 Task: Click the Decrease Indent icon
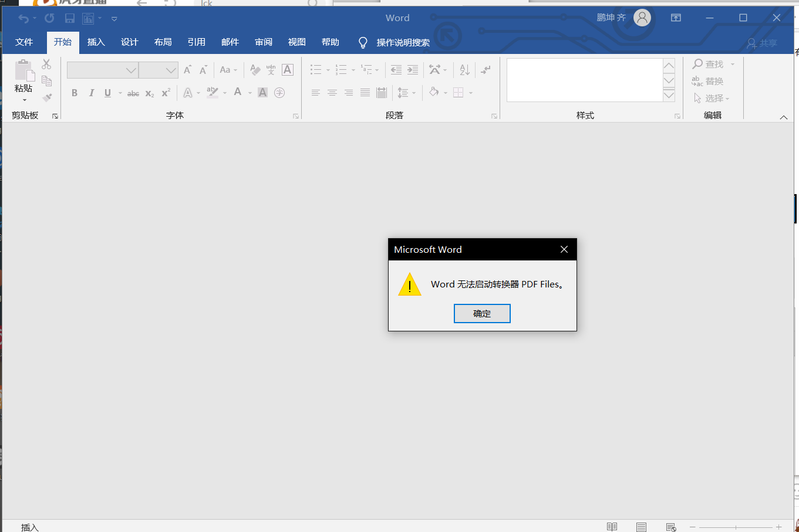coord(396,70)
